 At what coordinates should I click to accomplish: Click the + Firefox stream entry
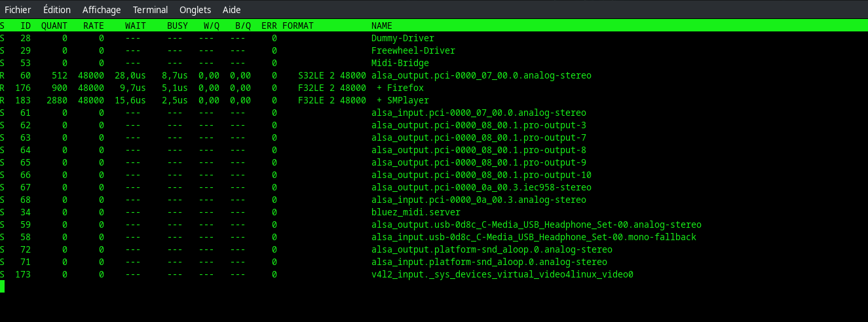pos(400,88)
